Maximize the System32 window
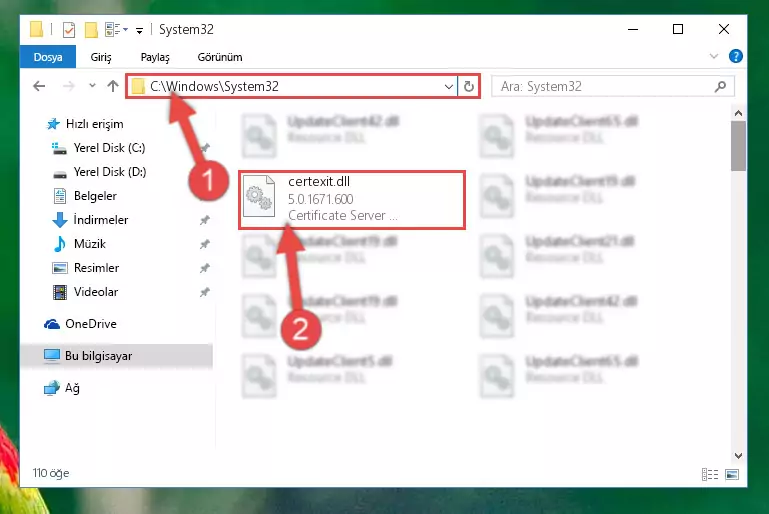Viewport: 769px width, 514px height. point(678,29)
